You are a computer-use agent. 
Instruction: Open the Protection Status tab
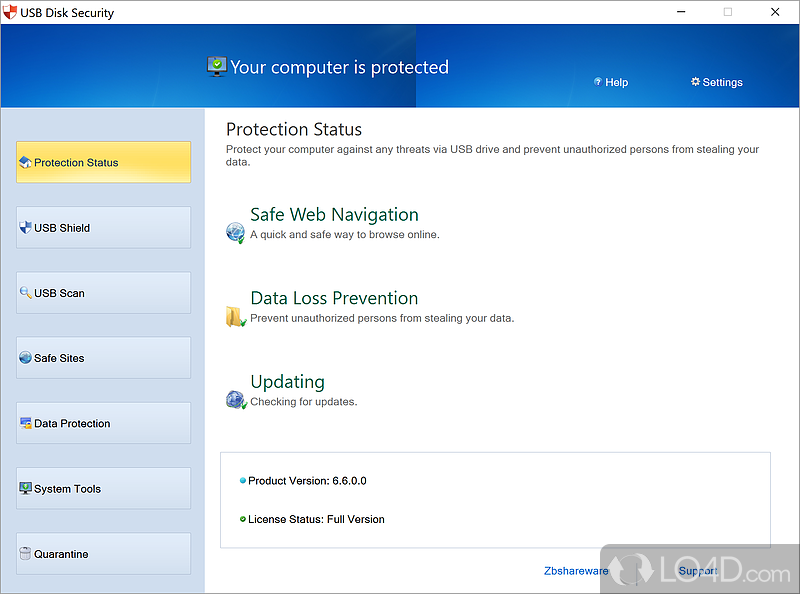103,162
